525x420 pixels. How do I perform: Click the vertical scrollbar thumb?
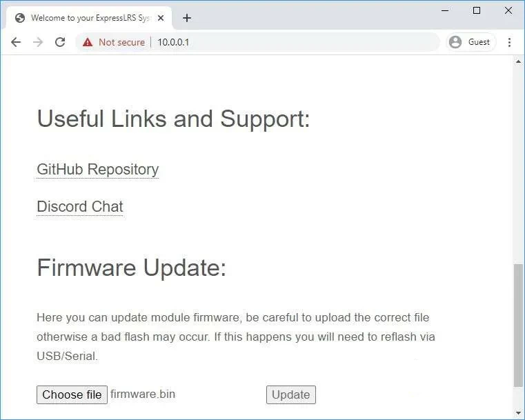[518, 326]
